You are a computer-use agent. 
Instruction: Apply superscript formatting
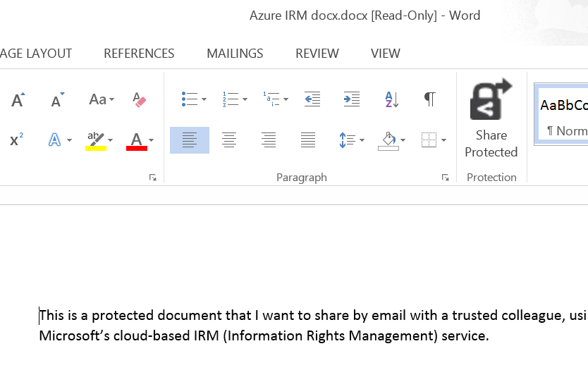click(16, 140)
